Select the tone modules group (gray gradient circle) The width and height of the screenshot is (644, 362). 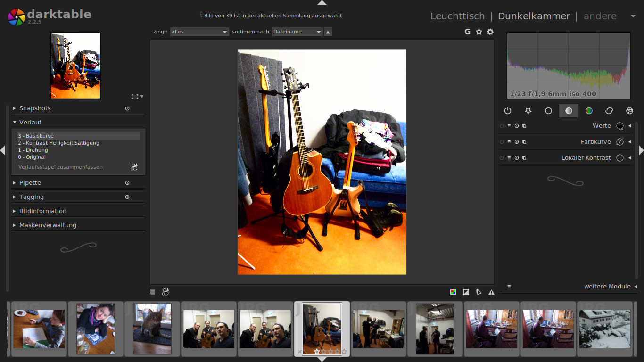tap(569, 111)
